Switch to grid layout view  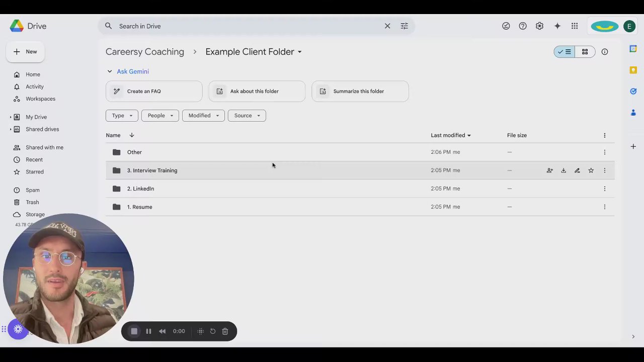(585, 52)
